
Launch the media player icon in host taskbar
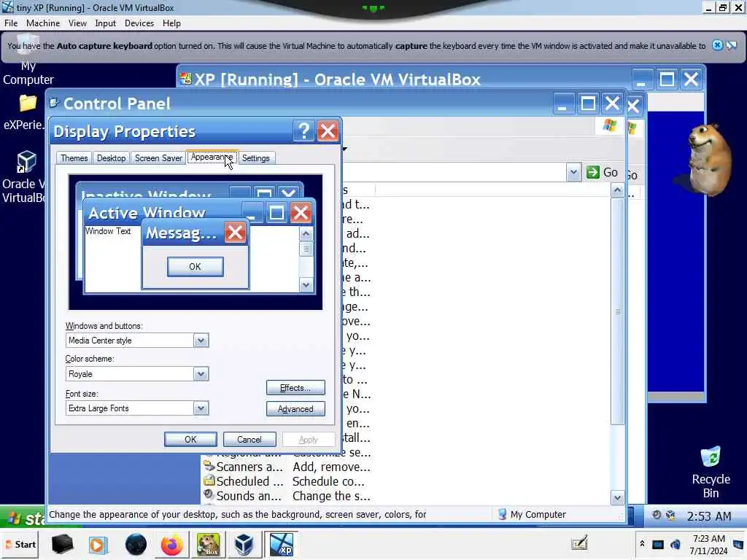(98, 544)
